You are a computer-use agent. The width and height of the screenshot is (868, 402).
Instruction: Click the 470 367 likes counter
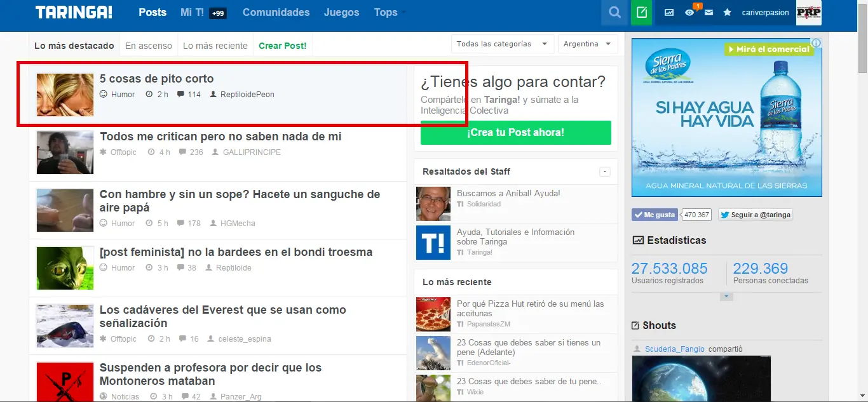pos(696,215)
